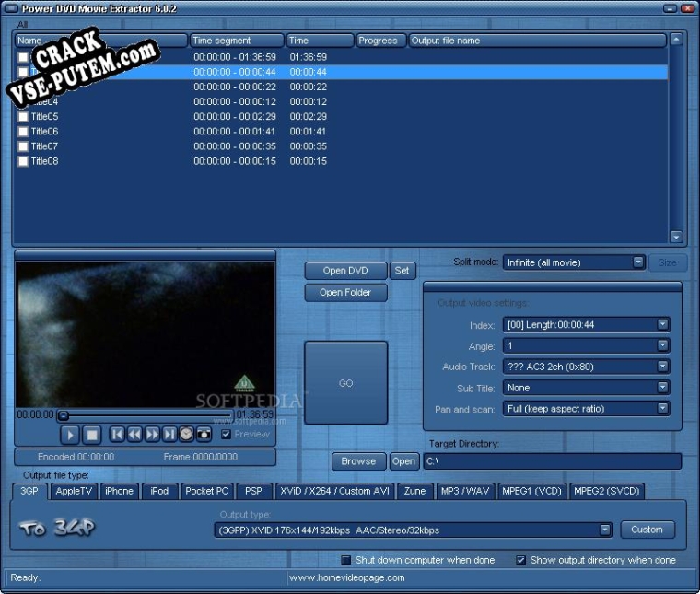Stop the preview playback

(x=92, y=435)
